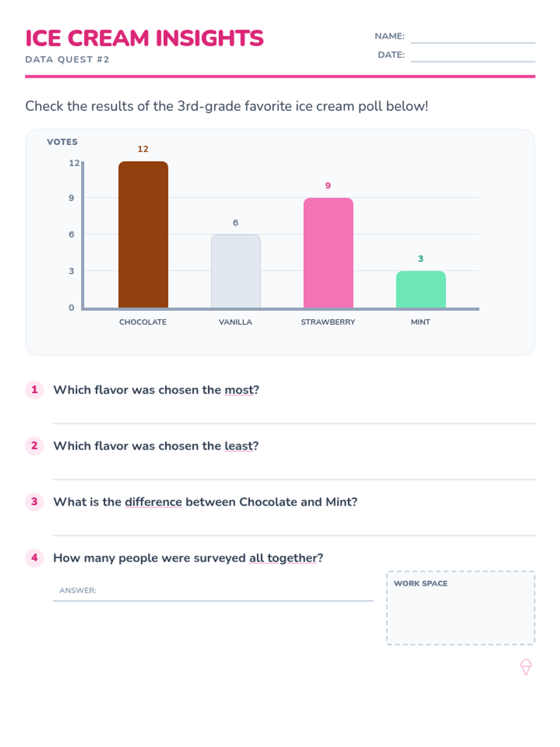
Task: Click the number 4 question badge
Action: (34, 558)
